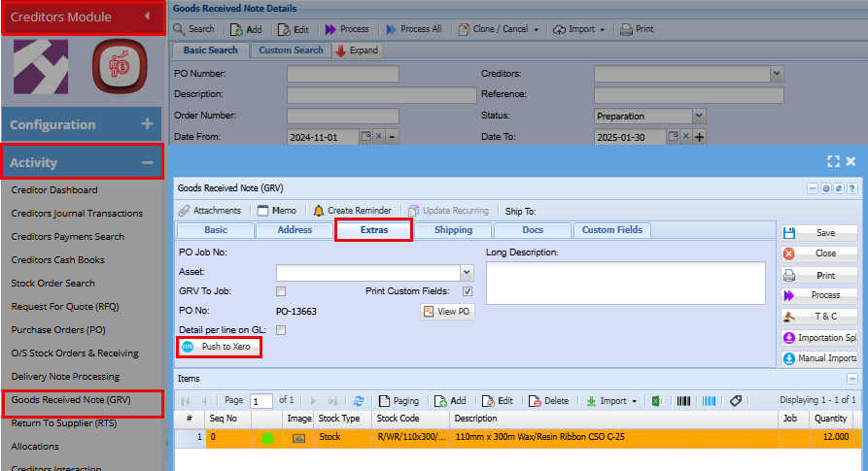The height and width of the screenshot is (471, 868).
Task: Uncheck Print Custom Fields checkbox
Action: click(x=468, y=291)
